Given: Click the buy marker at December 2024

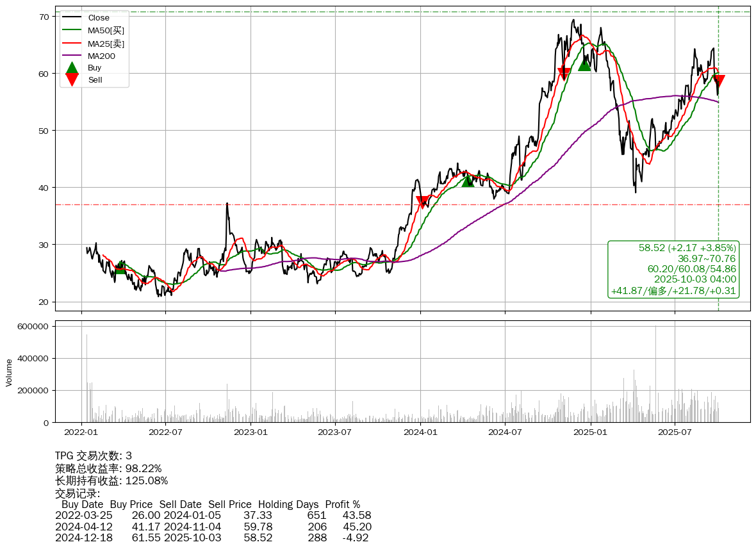Looking at the screenshot, I should (584, 65).
